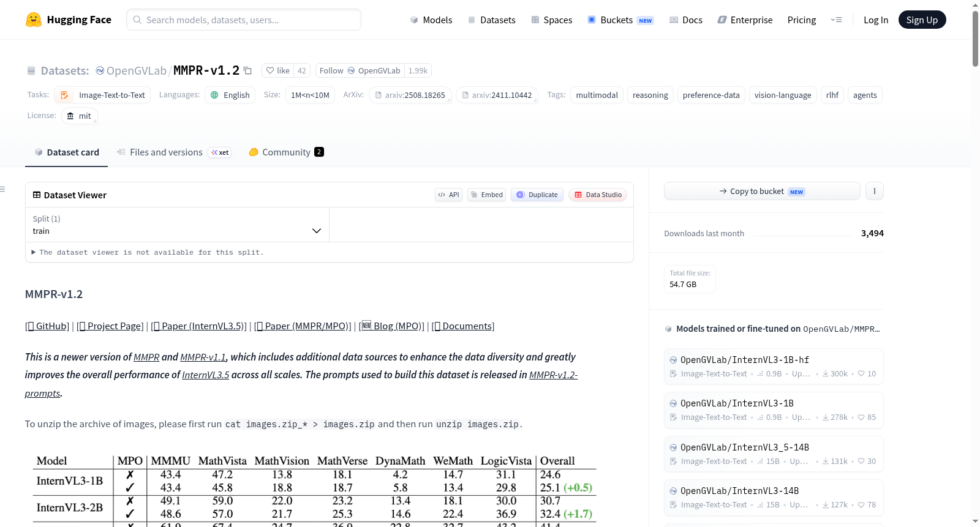Click the multimodal tag
The width and height of the screenshot is (980, 527).
(x=597, y=95)
